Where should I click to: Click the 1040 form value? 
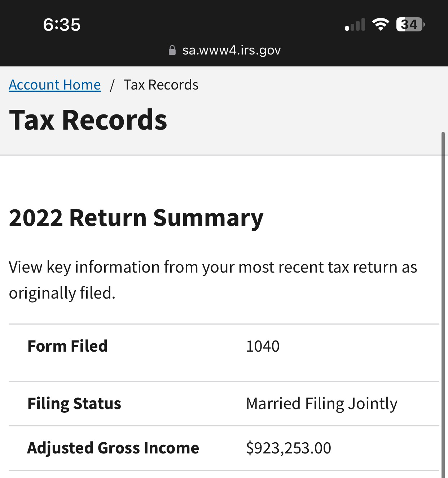[x=263, y=346]
